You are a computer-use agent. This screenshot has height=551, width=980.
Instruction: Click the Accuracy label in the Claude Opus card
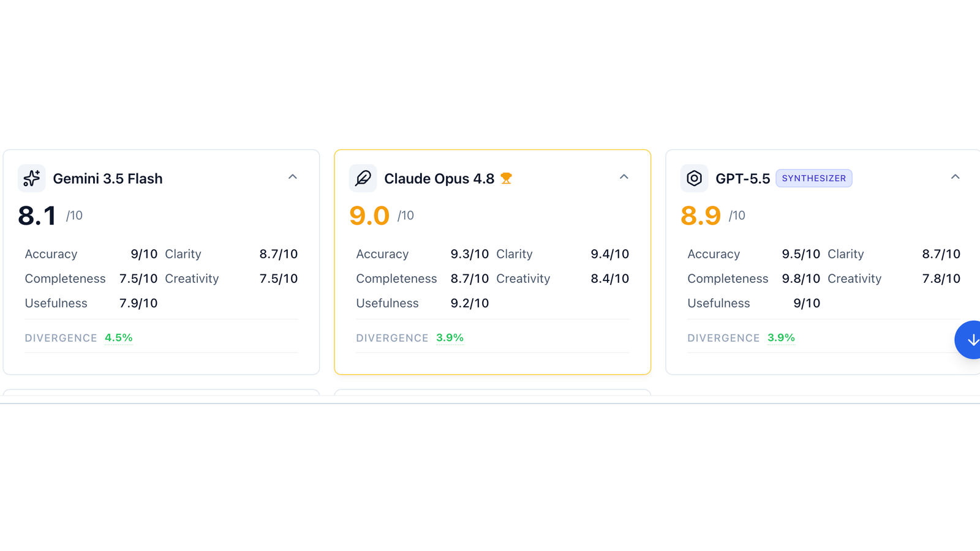(382, 254)
